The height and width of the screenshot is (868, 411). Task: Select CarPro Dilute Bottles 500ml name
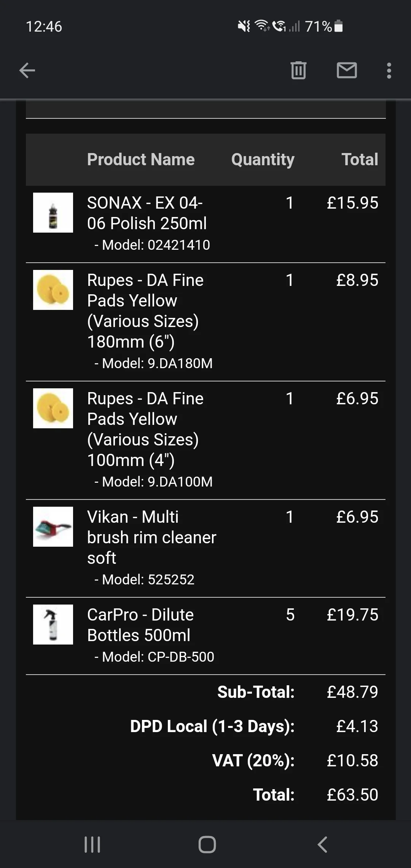[140, 625]
